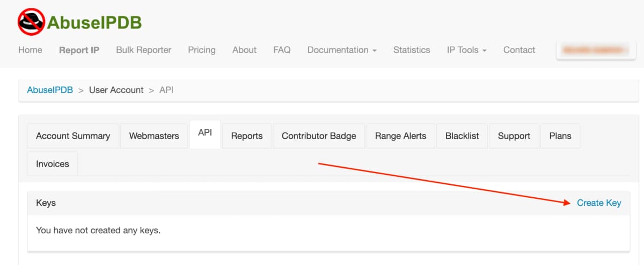
Task: Go to the Support tab
Action: (514, 136)
